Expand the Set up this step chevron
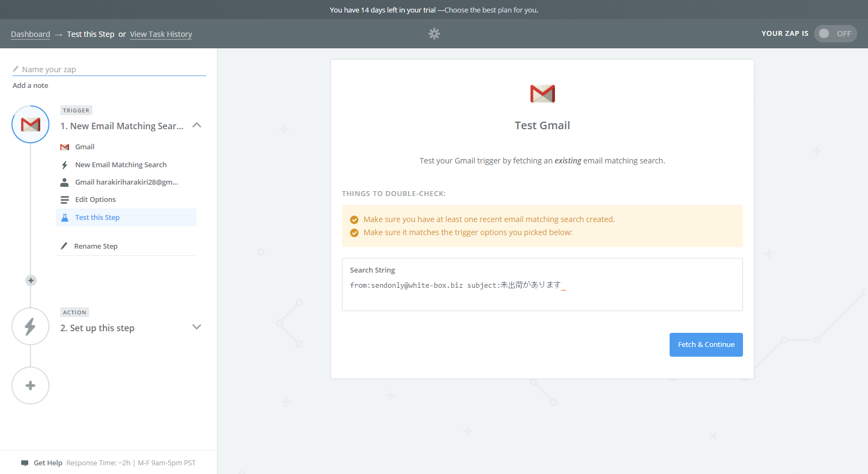Viewport: 868px width, 474px height. tap(197, 327)
